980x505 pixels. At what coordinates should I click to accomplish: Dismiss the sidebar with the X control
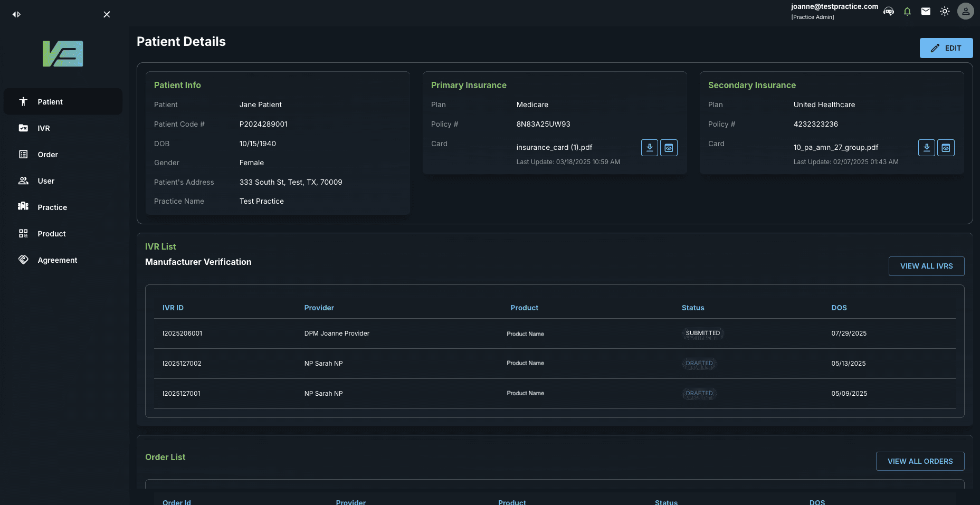pyautogui.click(x=107, y=14)
